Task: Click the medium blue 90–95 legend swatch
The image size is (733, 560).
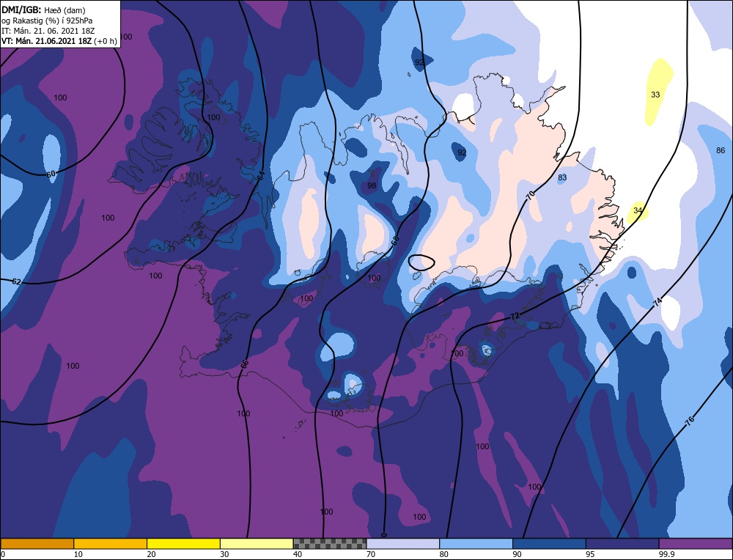Action: (549, 544)
